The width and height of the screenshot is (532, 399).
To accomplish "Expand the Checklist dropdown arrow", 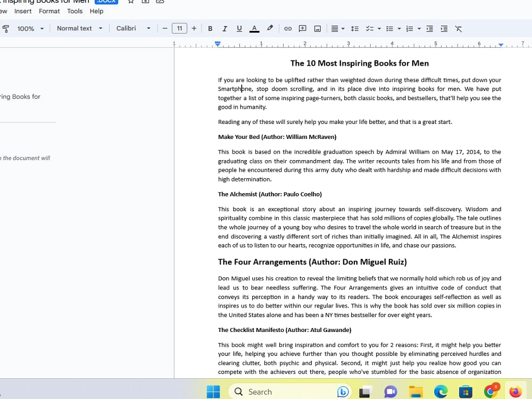I will [379, 29].
